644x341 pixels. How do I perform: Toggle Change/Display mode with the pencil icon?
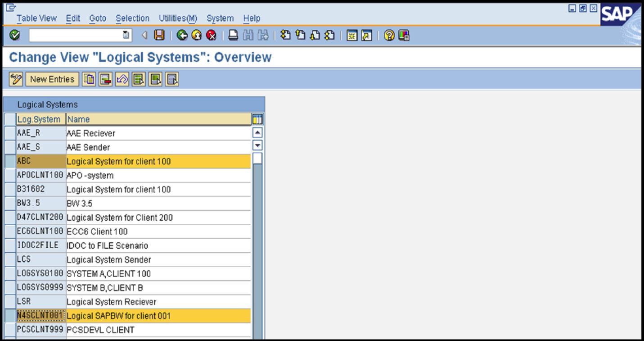(16, 79)
